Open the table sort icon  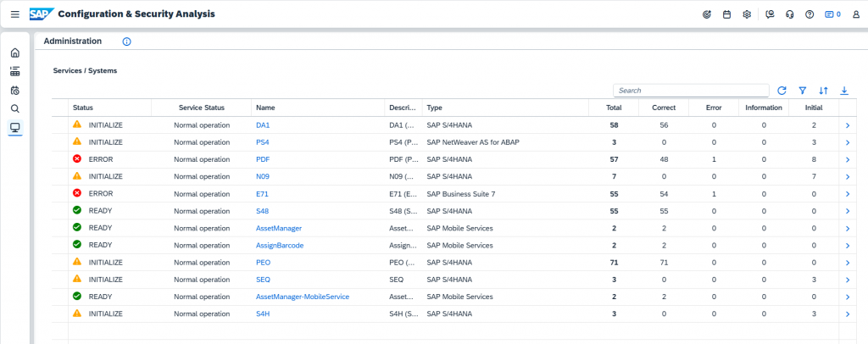(x=824, y=91)
